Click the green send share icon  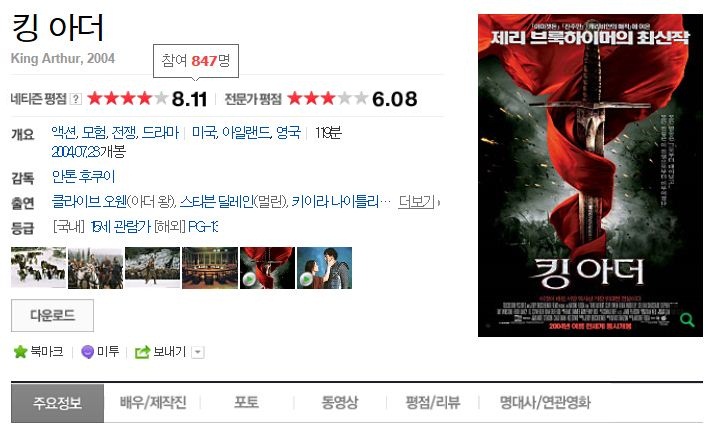coord(142,352)
